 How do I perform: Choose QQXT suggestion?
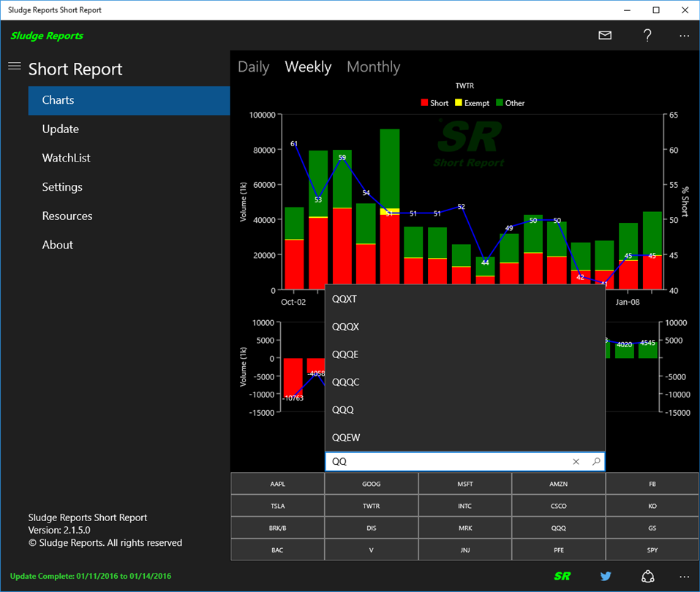(x=465, y=299)
